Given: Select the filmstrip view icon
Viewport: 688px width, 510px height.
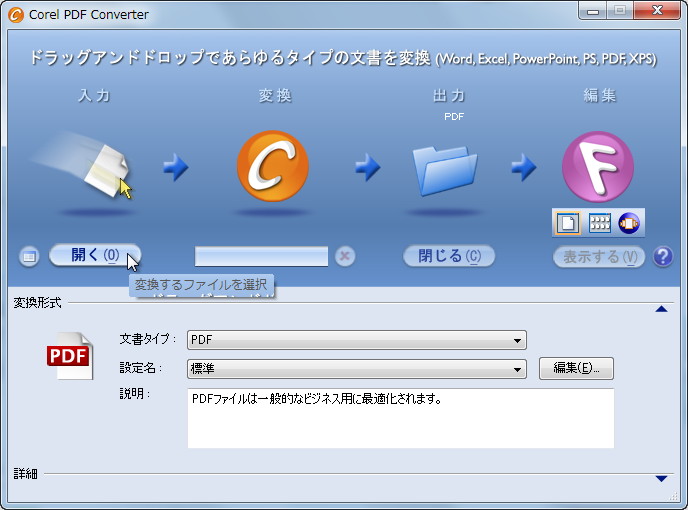Looking at the screenshot, I should (629, 223).
